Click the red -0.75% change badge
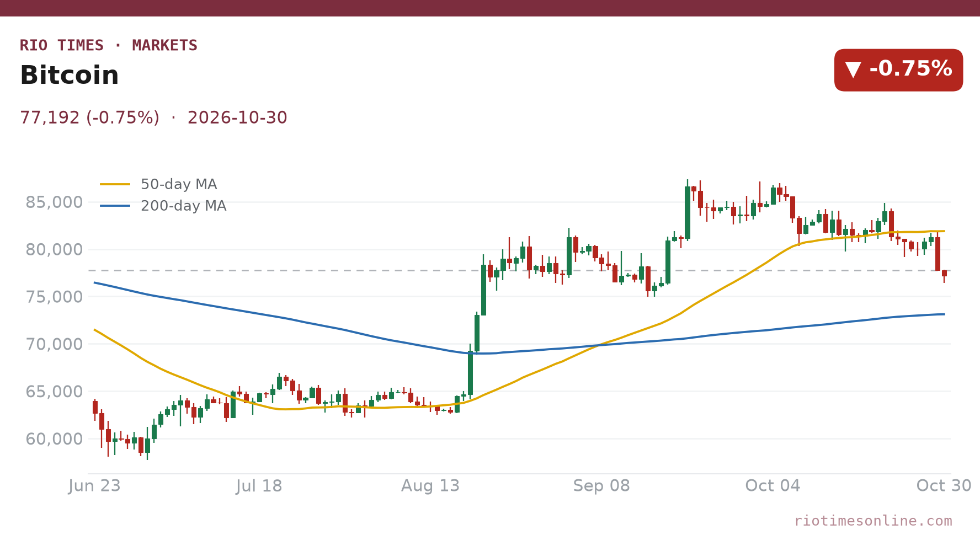Image resolution: width=980 pixels, height=551 pixels. coord(898,70)
